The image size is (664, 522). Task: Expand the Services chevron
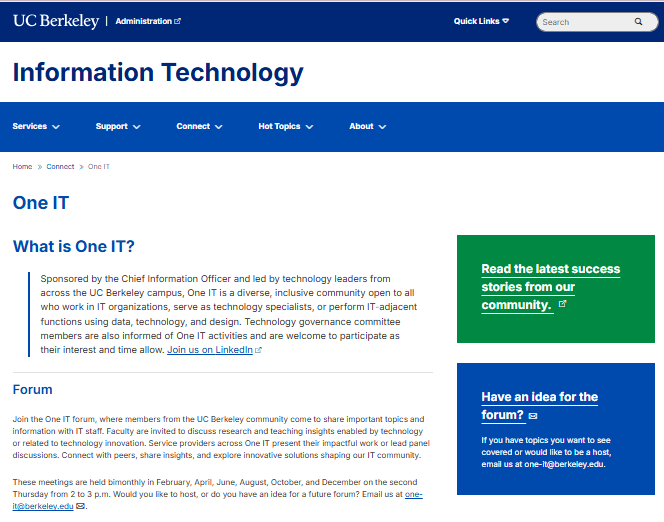click(x=56, y=127)
